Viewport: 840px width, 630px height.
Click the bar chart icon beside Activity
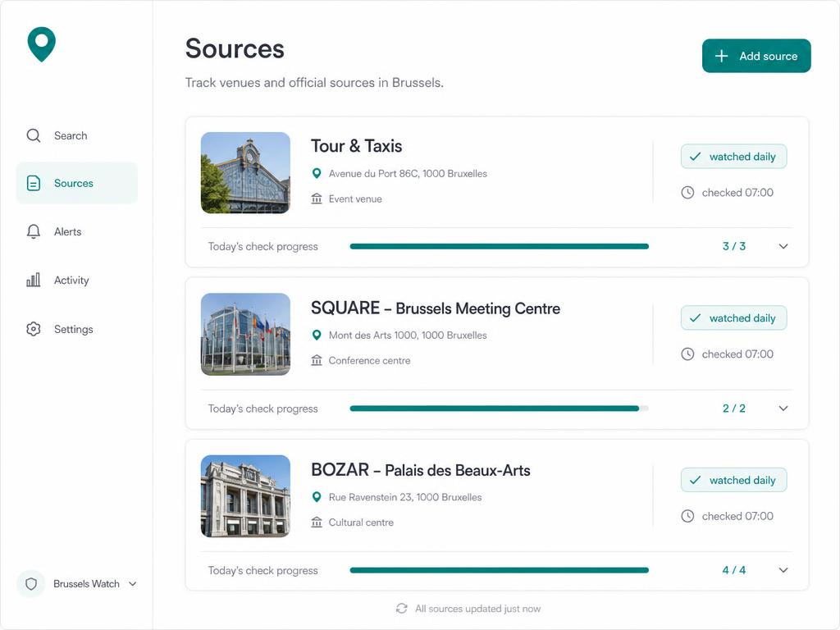click(33, 280)
